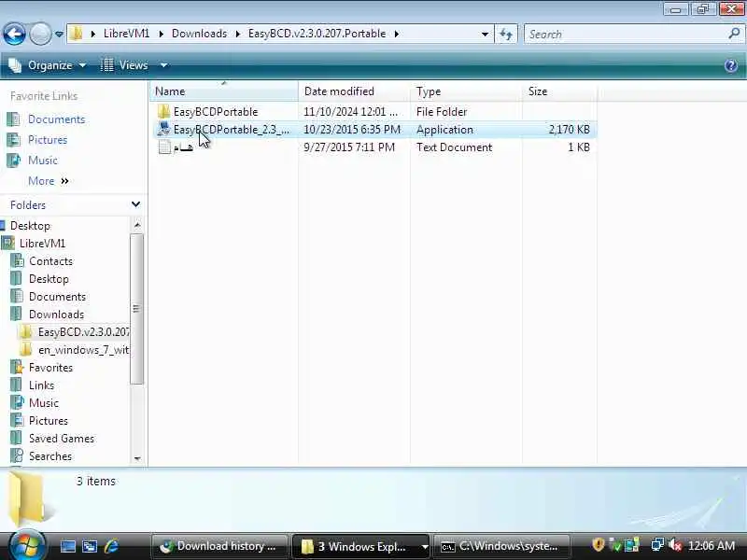Click the 12:06 AM taskbar clock
Image resolution: width=747 pixels, height=560 pixels.
click(x=712, y=546)
